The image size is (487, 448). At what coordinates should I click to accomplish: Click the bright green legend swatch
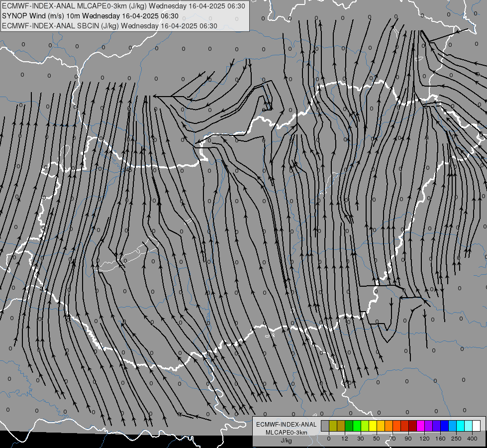(x=357, y=426)
